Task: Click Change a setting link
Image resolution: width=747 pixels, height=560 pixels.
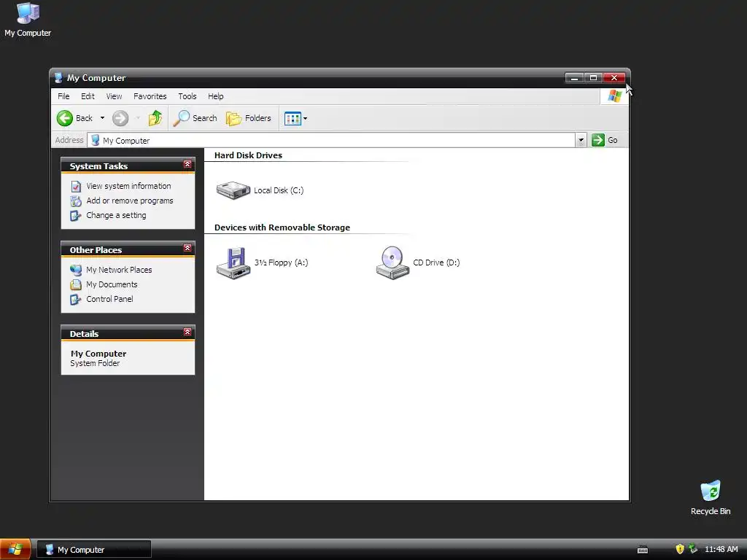Action: 116,215
